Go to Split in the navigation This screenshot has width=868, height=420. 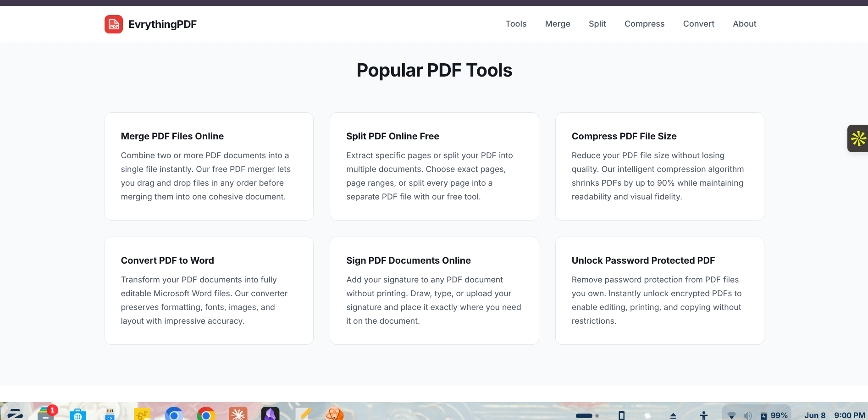[x=597, y=24]
